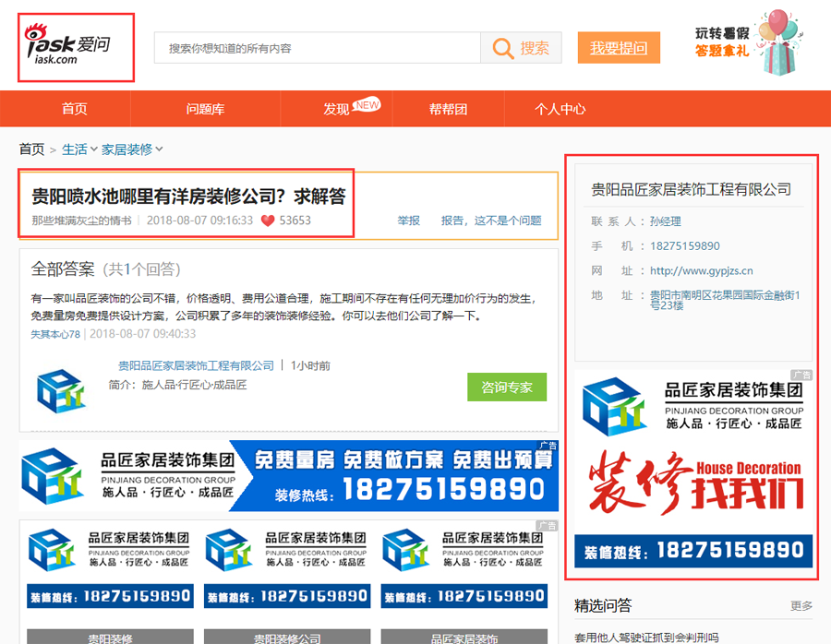Image resolution: width=831 pixels, height=644 pixels.
Task: Click the red heart like icon
Action: tap(268, 221)
